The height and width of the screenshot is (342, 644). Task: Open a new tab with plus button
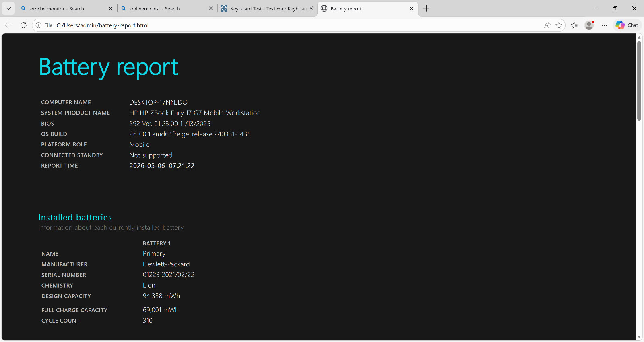(x=427, y=8)
